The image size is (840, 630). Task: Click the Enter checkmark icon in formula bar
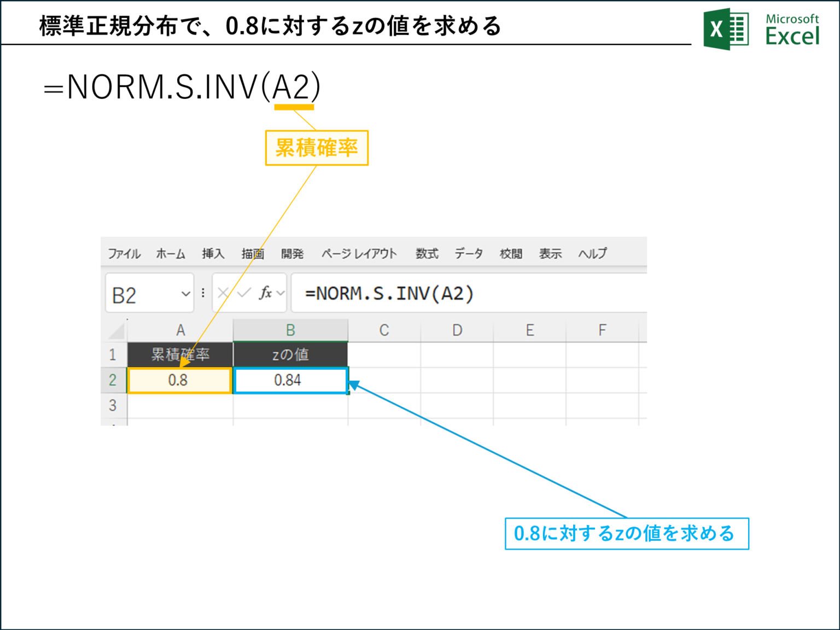(245, 293)
